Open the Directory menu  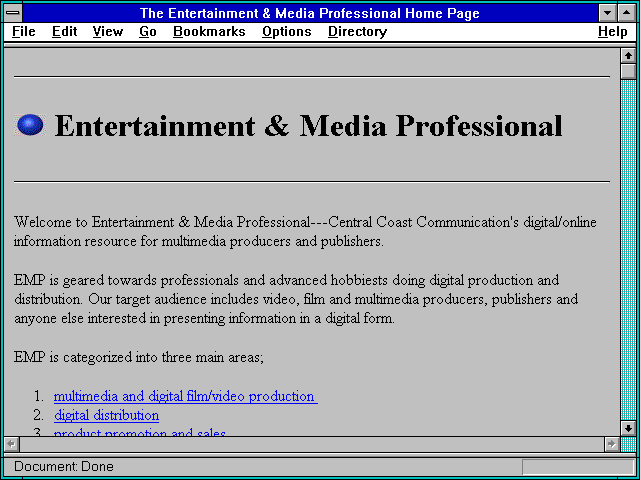358,31
